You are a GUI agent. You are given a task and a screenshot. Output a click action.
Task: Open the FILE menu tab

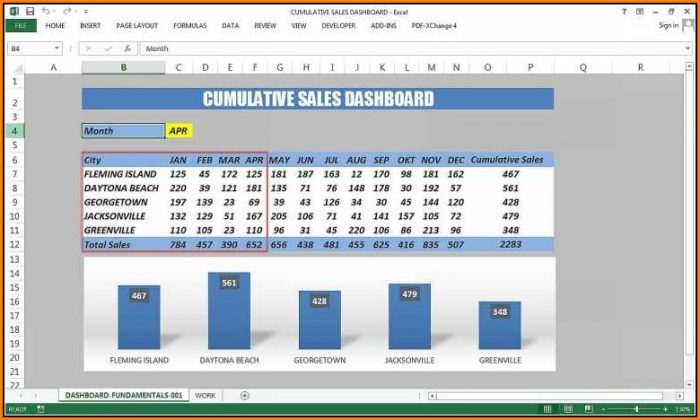tap(19, 25)
